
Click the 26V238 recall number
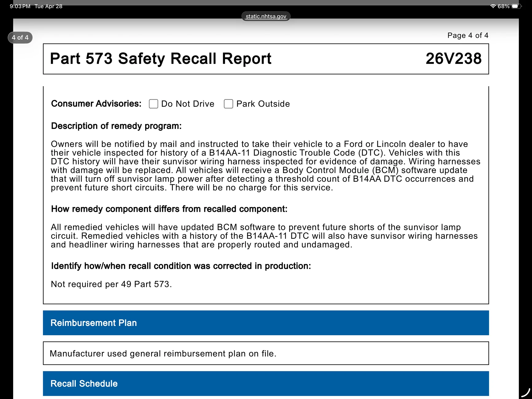tap(453, 59)
